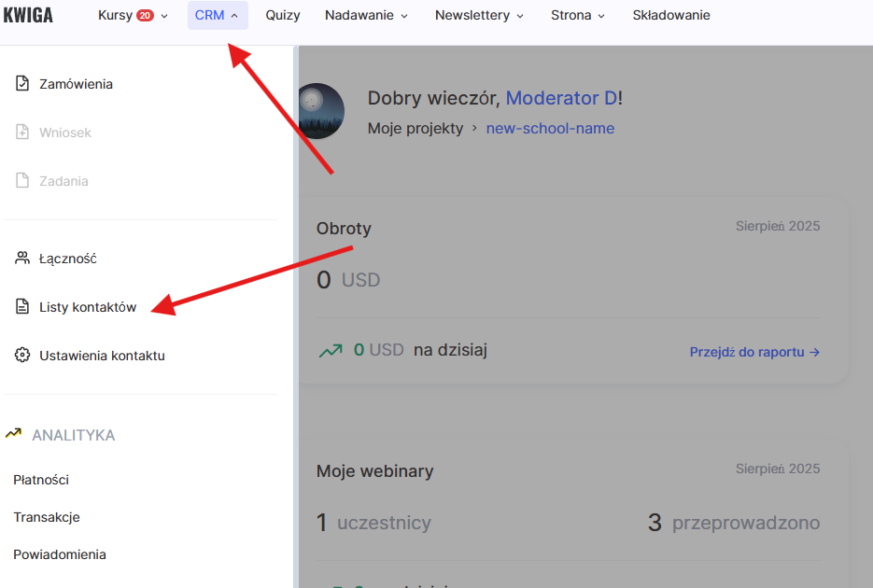This screenshot has height=588, width=873.
Task: Go to the Quizy menu item
Action: 283,16
